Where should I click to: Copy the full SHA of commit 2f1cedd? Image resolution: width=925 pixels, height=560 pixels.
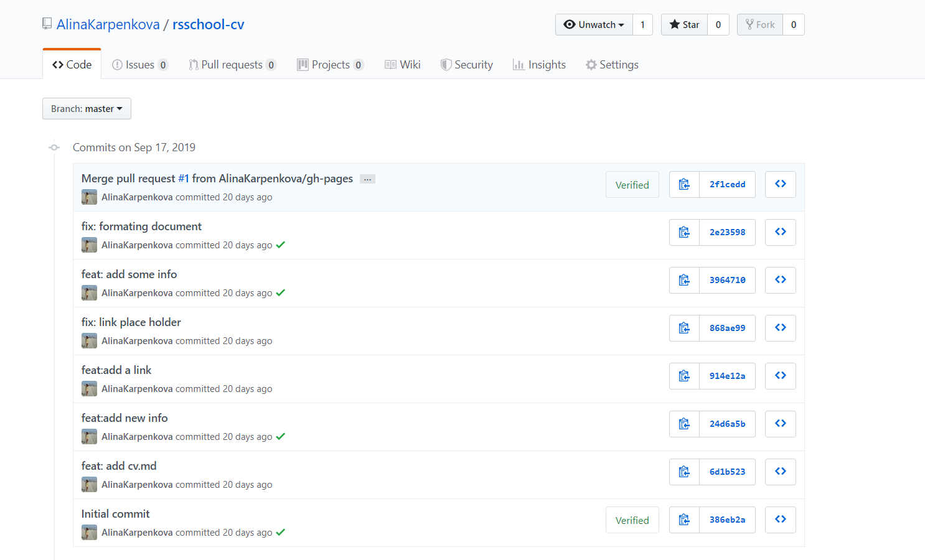coord(684,184)
